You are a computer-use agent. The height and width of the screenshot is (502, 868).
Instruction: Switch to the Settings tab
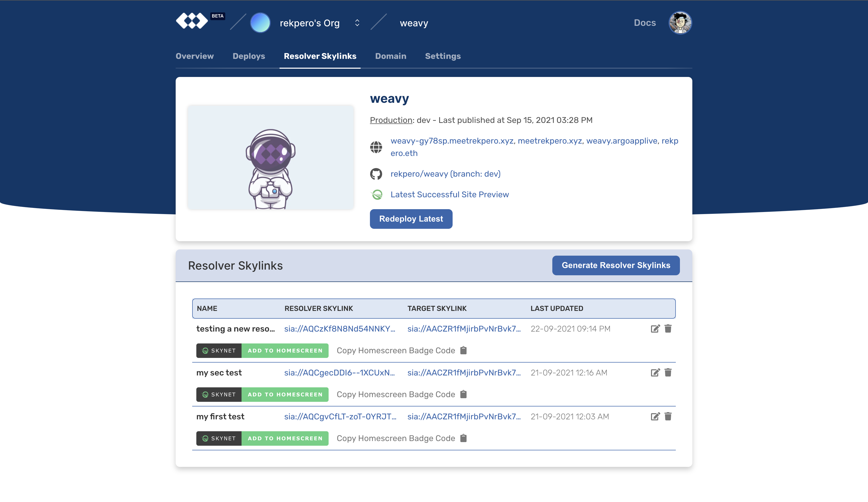443,56
